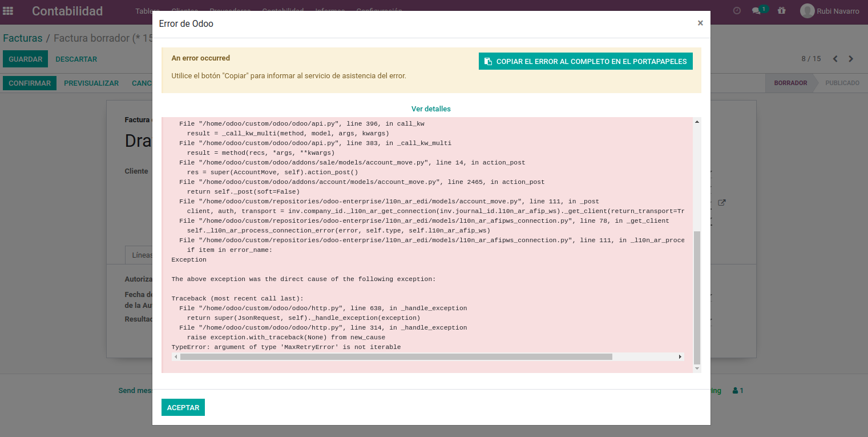Select the BORRADOR status stage
Image resolution: width=868 pixels, height=437 pixels.
(x=790, y=83)
